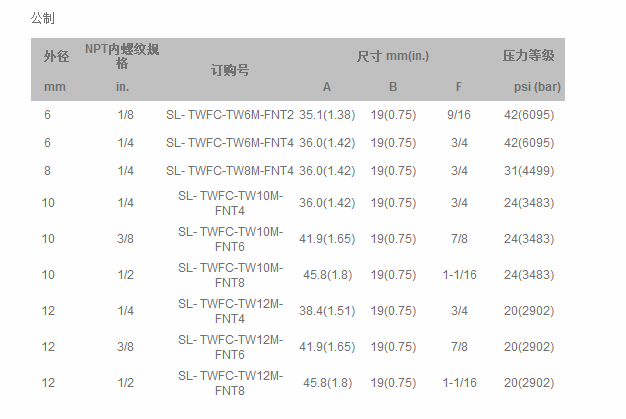Viewport: 626px width, 419px height.
Task: Click the 订购号 column header
Action: coord(230,70)
